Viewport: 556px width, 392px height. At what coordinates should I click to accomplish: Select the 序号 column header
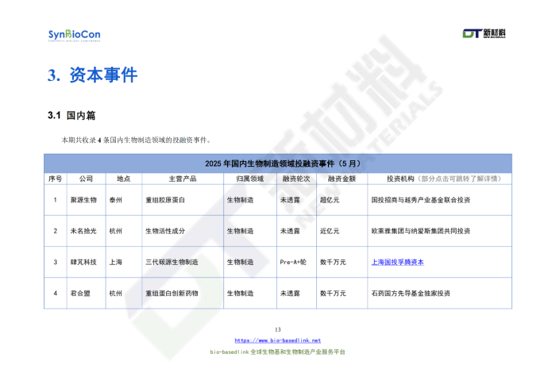tap(55, 179)
